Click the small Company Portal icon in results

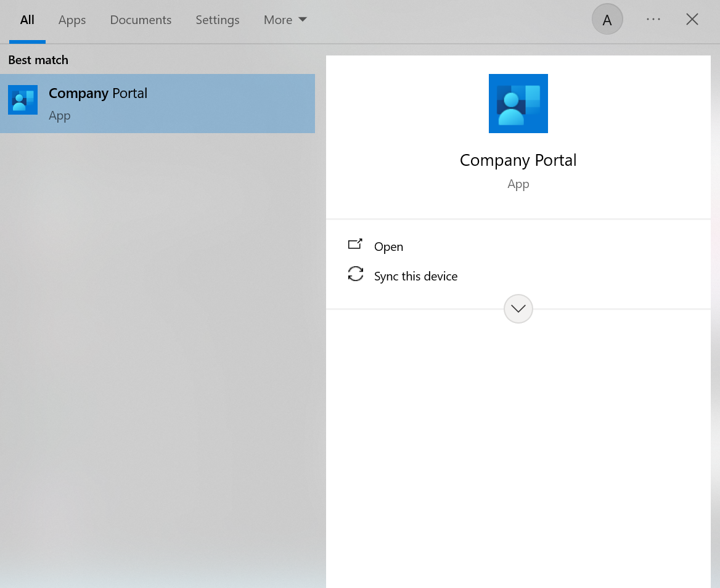23,100
